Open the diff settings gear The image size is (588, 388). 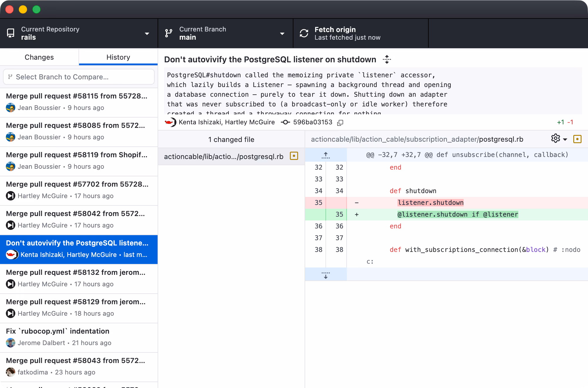click(x=555, y=138)
